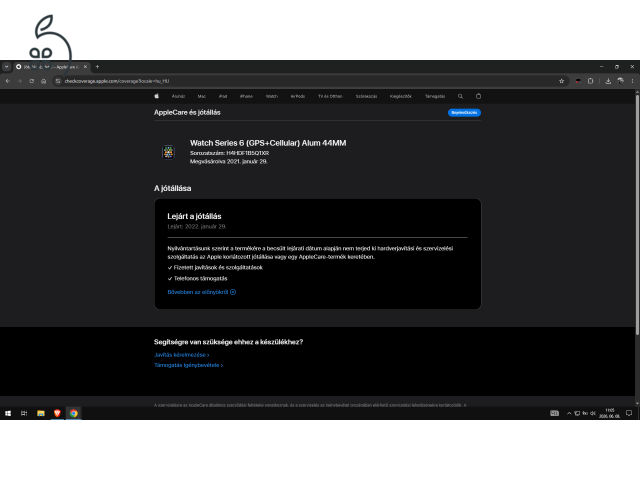Open the AirPods menu item
The image size is (640, 480).
tap(298, 96)
